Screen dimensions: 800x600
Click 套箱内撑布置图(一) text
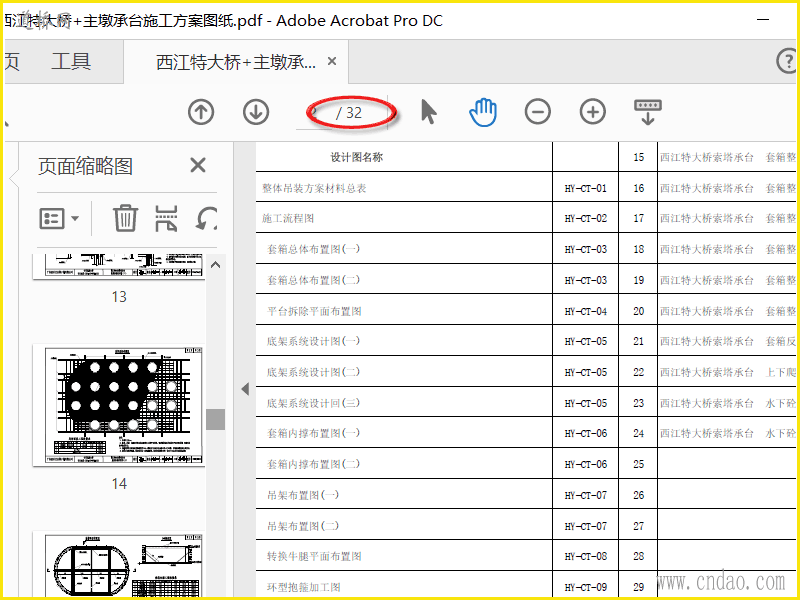(x=313, y=433)
